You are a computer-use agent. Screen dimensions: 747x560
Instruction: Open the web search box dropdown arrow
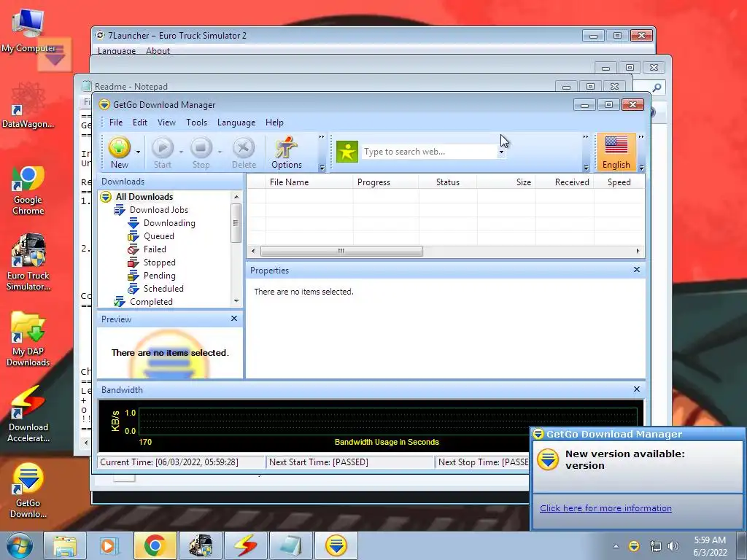click(501, 152)
